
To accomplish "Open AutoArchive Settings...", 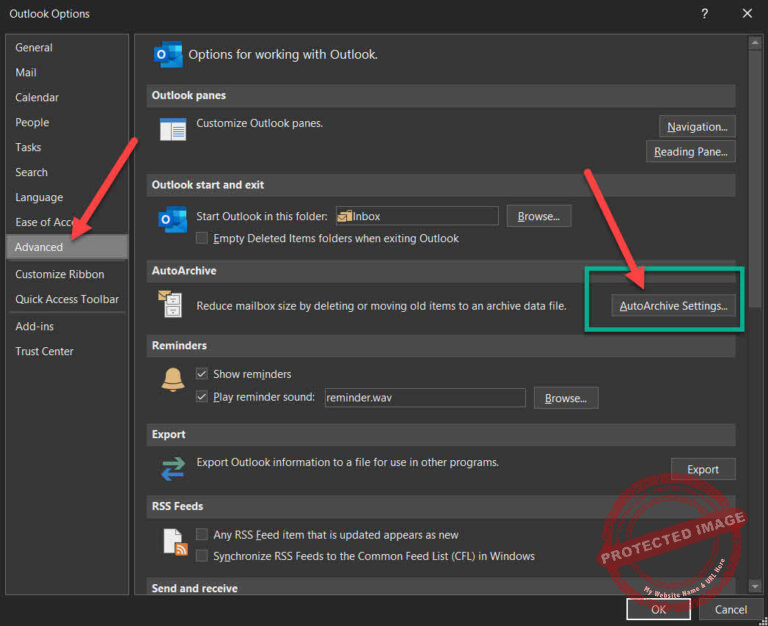I will 673,306.
